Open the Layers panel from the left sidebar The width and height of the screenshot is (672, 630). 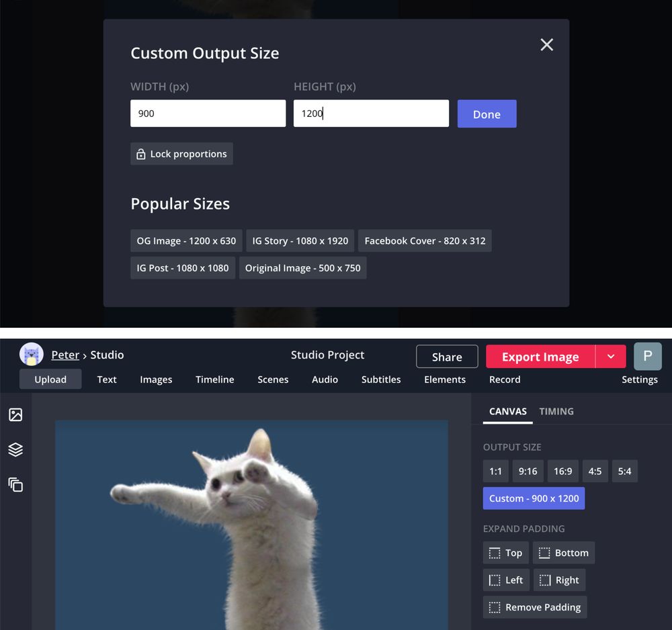point(15,449)
